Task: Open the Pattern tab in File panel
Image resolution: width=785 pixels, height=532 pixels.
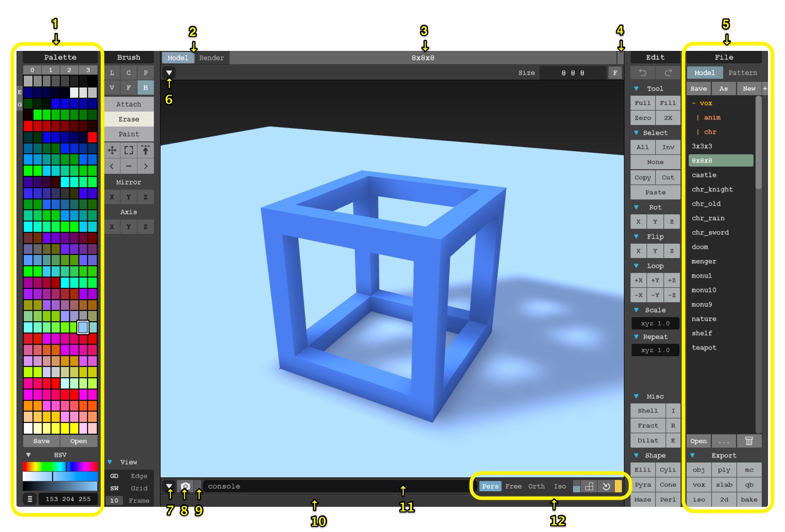Action: [742, 73]
